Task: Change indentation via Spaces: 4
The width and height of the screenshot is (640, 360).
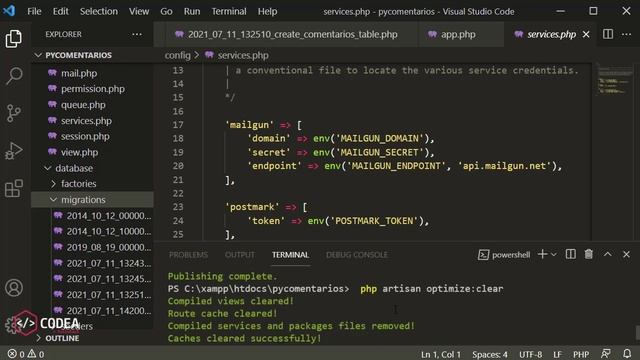Action: click(x=490, y=354)
